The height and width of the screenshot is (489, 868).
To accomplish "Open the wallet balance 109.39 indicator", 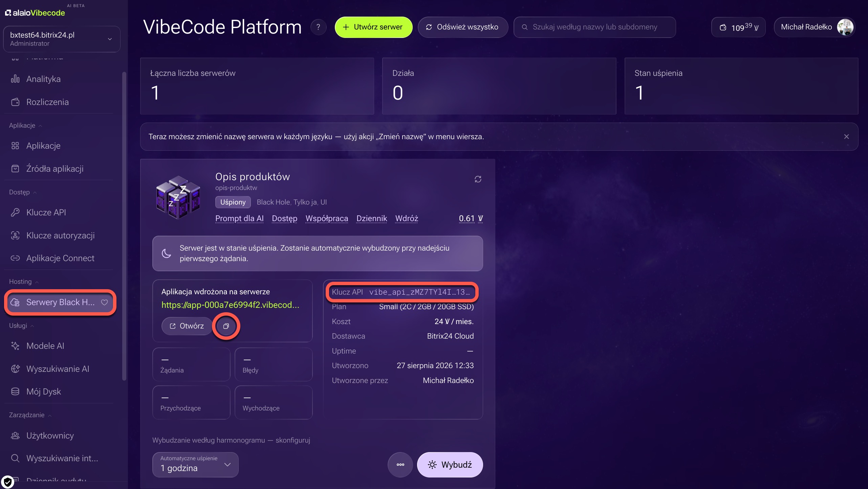I will click(x=738, y=27).
